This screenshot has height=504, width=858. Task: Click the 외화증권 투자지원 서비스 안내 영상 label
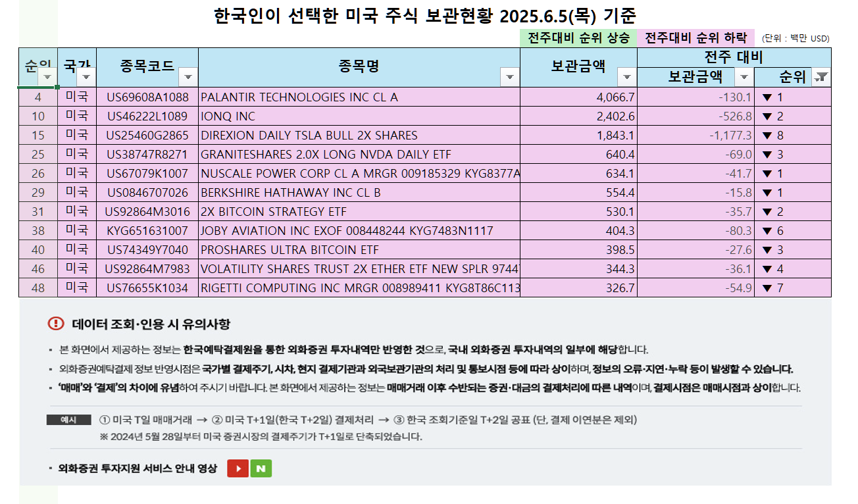(138, 468)
